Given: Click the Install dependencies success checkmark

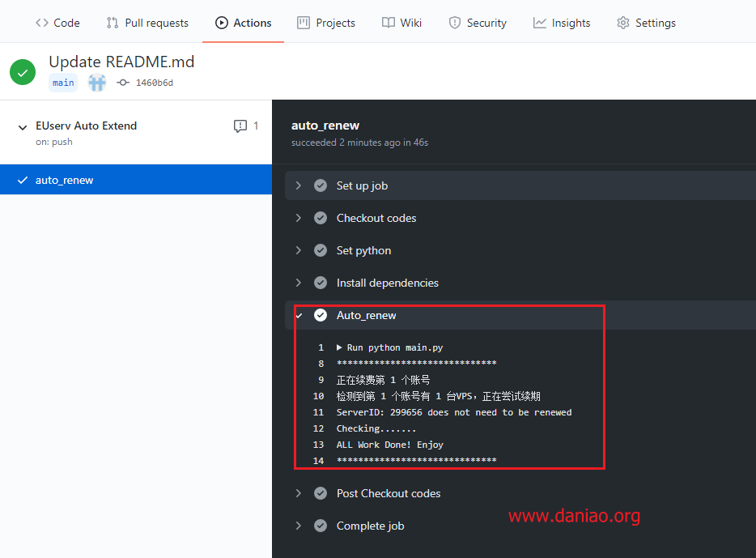Looking at the screenshot, I should 321,283.
